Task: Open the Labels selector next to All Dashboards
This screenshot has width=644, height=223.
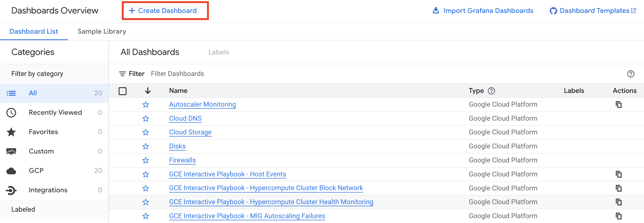Action: coord(219,52)
